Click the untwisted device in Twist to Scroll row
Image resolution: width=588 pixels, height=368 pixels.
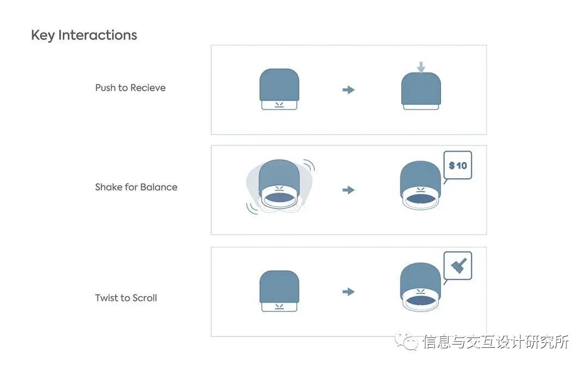[x=279, y=291]
